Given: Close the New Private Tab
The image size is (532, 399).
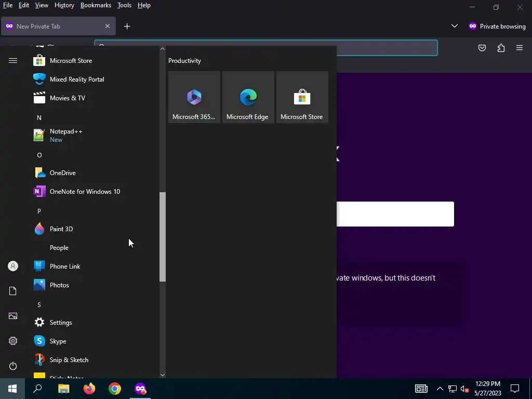Looking at the screenshot, I should [108, 26].
